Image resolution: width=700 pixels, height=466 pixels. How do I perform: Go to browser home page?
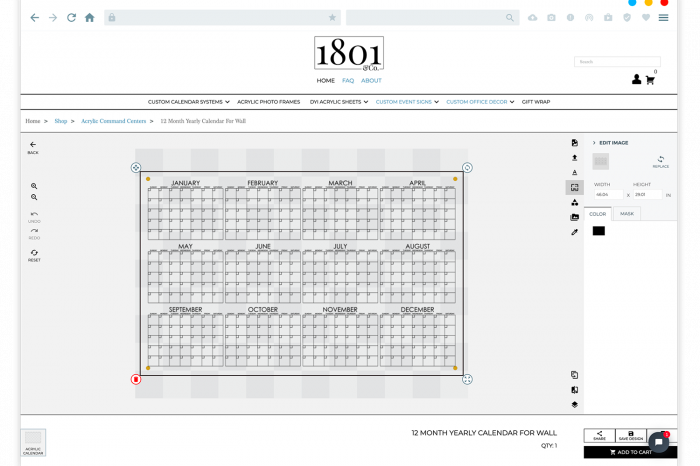tap(90, 17)
